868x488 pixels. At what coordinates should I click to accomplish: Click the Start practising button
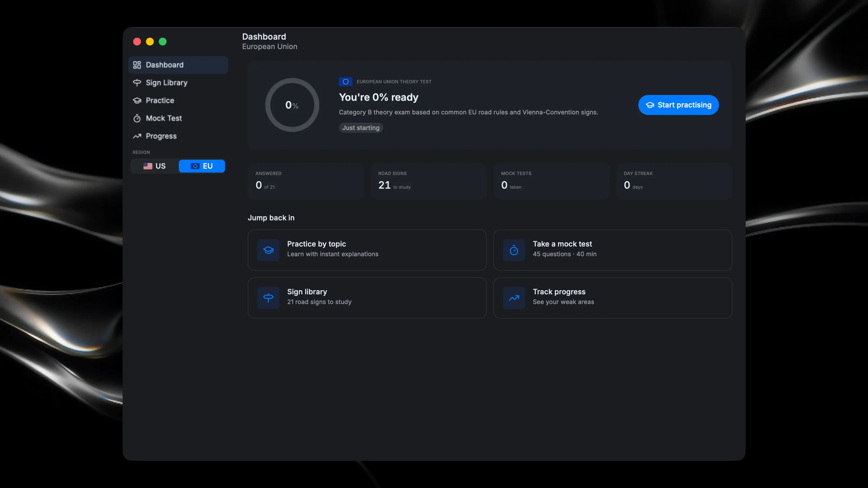pos(678,105)
